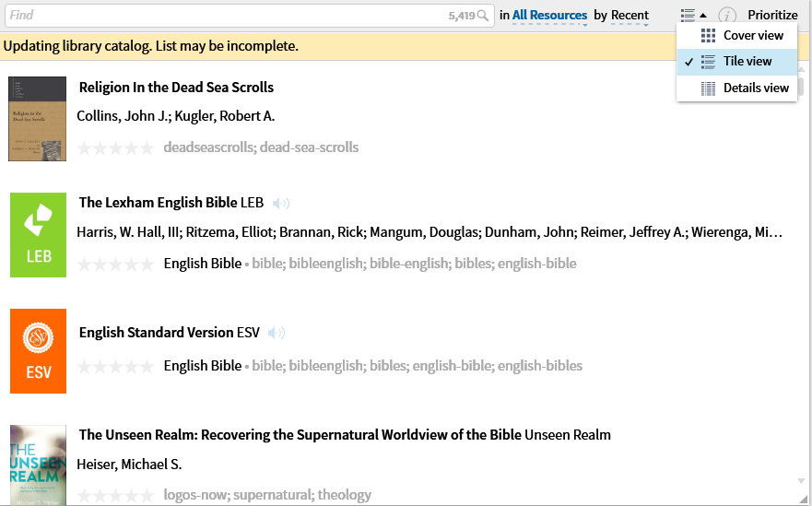Viewport: 812px width, 506px height.
Task: Click the search magnifier icon in the Find box
Action: (483, 16)
